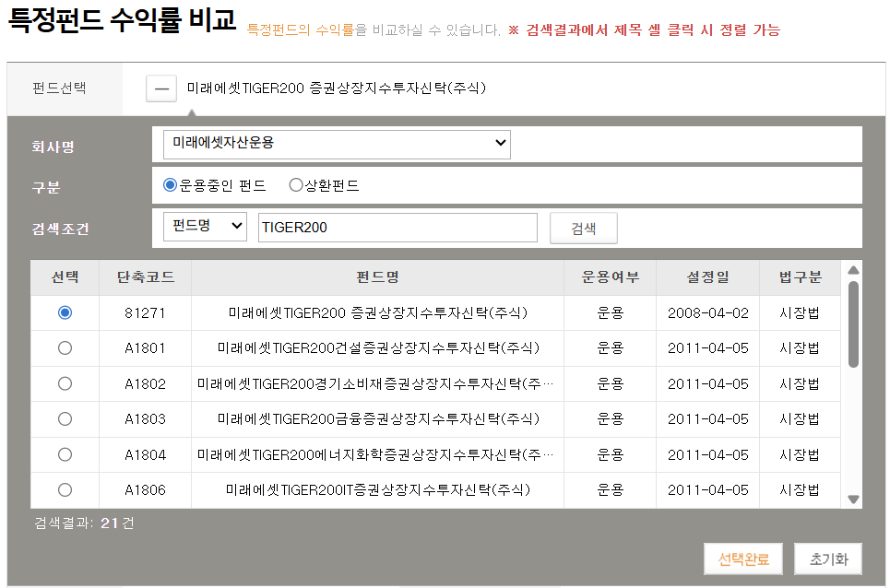Open the 펀드명 search condition dropdown
The height and width of the screenshot is (588, 890).
click(x=205, y=227)
